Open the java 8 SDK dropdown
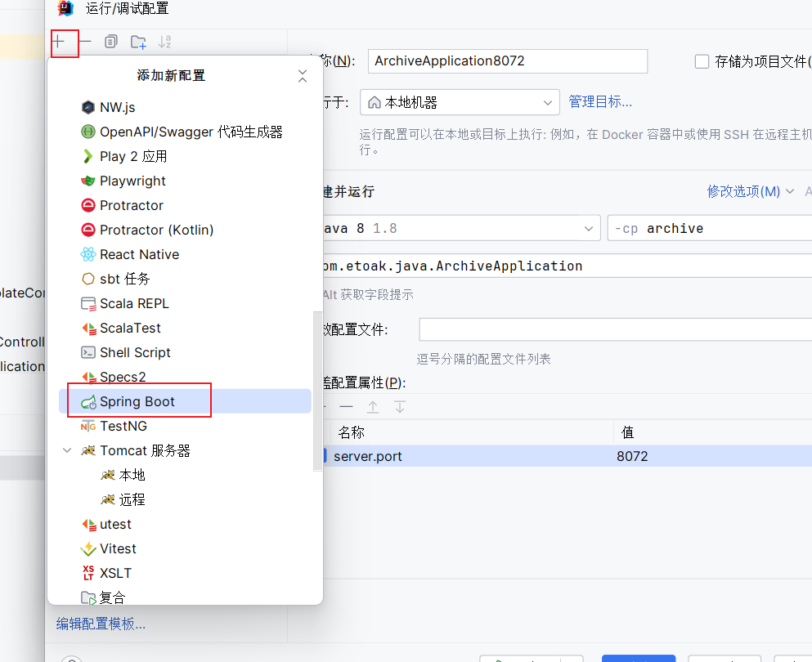Screen dimensions: 812x662 pyautogui.click(x=461, y=228)
